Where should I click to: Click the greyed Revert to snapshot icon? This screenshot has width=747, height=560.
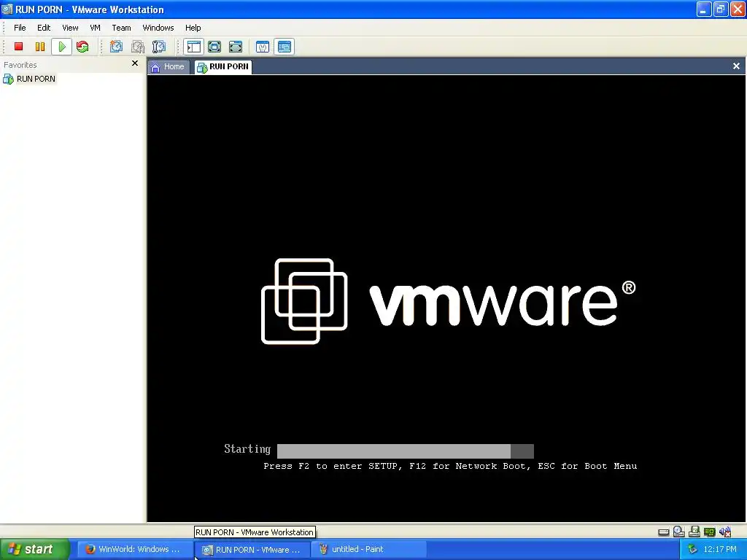138,47
